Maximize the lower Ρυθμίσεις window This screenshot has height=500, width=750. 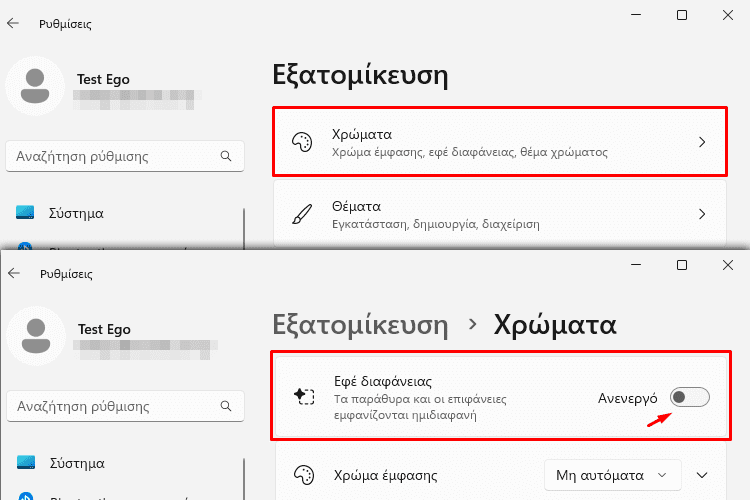[x=682, y=265]
